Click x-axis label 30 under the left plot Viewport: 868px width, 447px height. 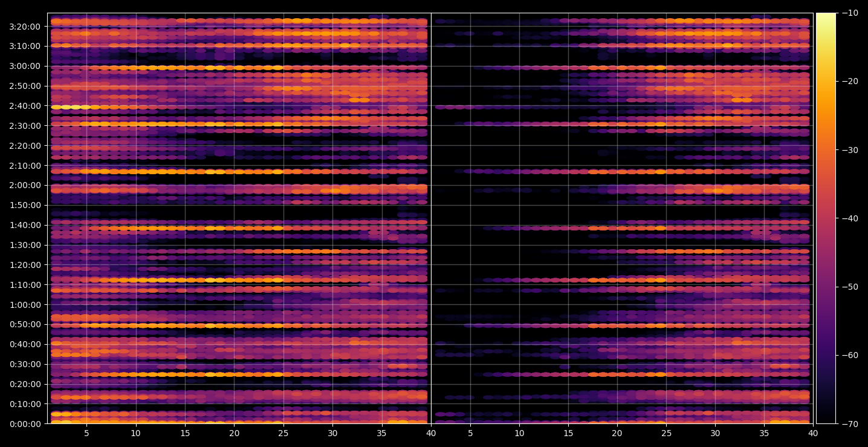point(332,434)
